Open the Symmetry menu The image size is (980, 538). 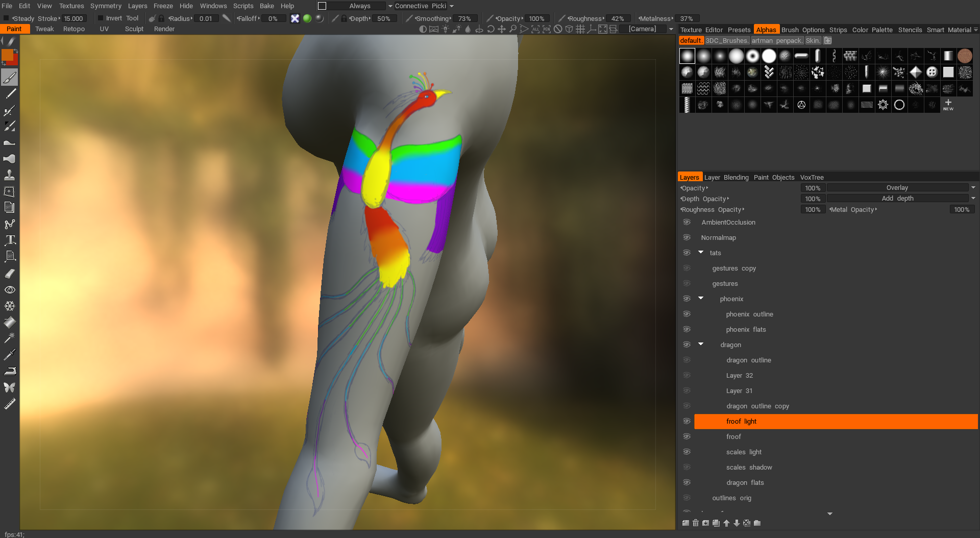(x=106, y=6)
